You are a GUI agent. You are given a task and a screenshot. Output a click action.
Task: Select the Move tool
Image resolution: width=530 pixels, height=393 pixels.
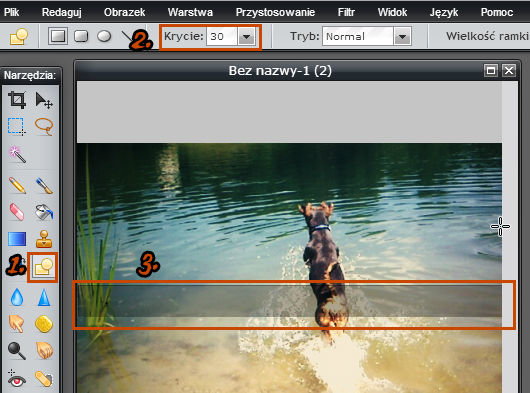pos(44,100)
